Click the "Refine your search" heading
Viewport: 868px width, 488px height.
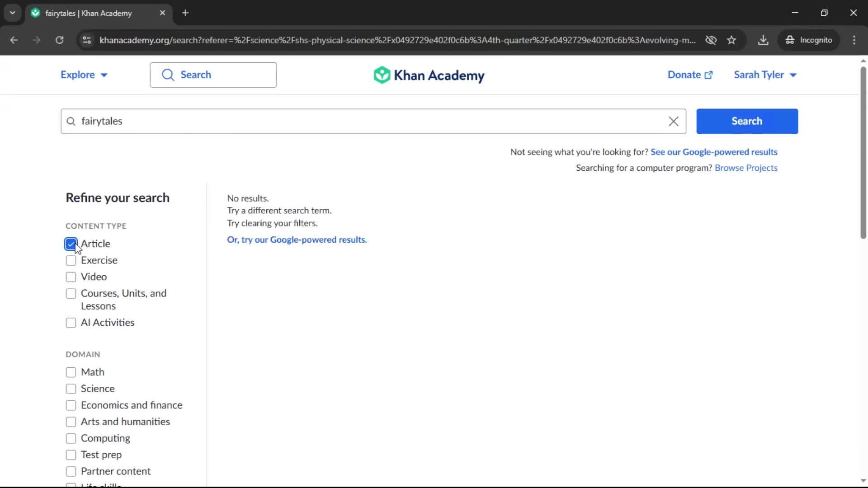[x=118, y=198]
